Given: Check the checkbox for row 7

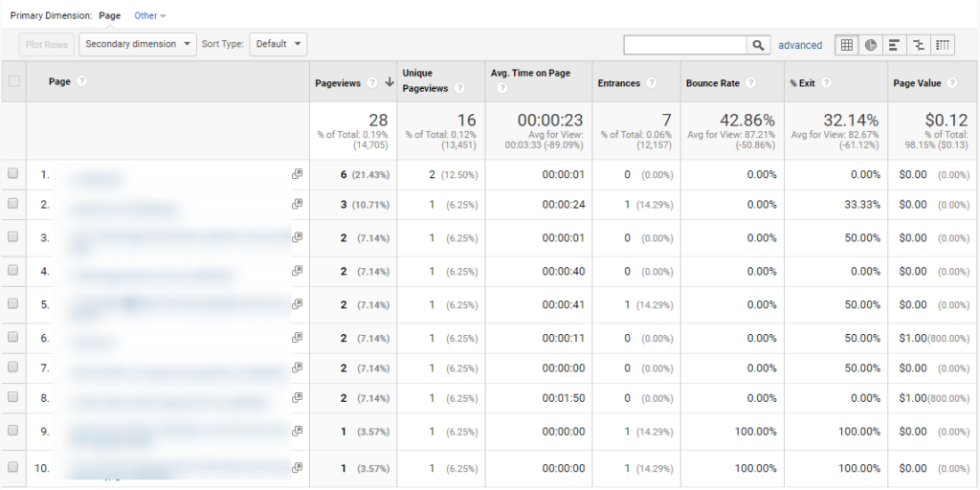Looking at the screenshot, I should [x=13, y=367].
